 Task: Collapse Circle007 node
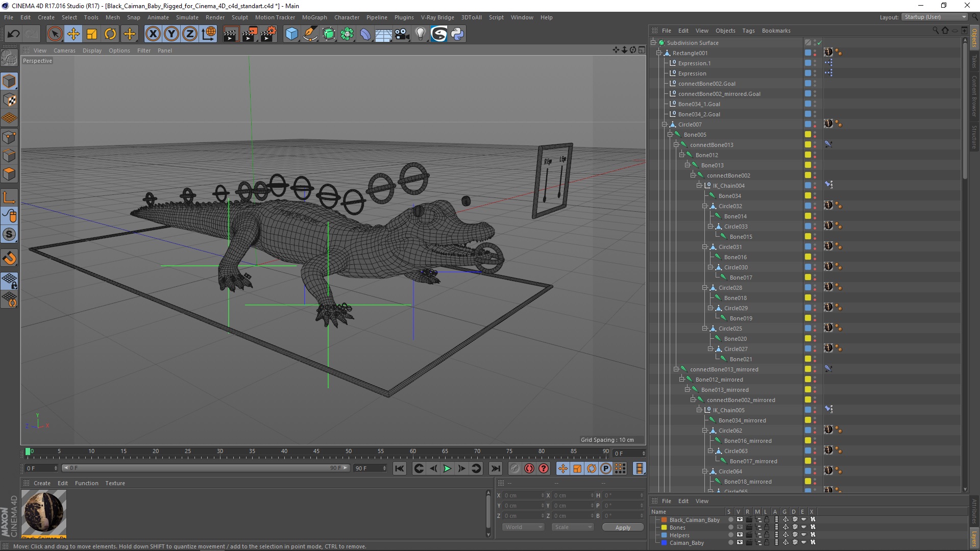click(x=664, y=124)
